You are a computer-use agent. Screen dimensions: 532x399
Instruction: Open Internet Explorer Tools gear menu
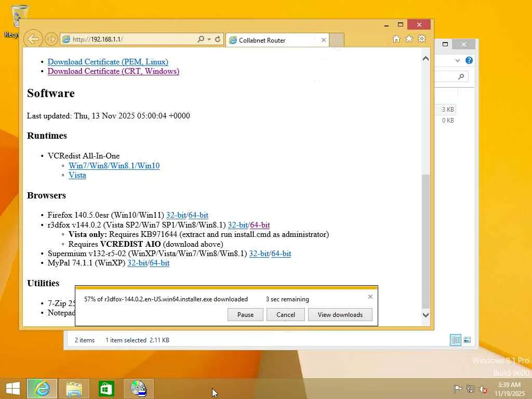tap(422, 38)
